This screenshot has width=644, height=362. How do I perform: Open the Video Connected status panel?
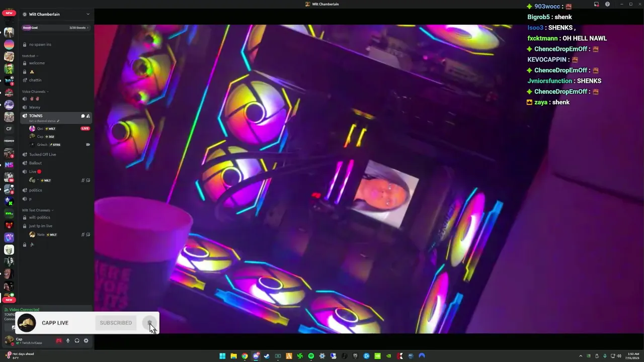pyautogui.click(x=24, y=310)
